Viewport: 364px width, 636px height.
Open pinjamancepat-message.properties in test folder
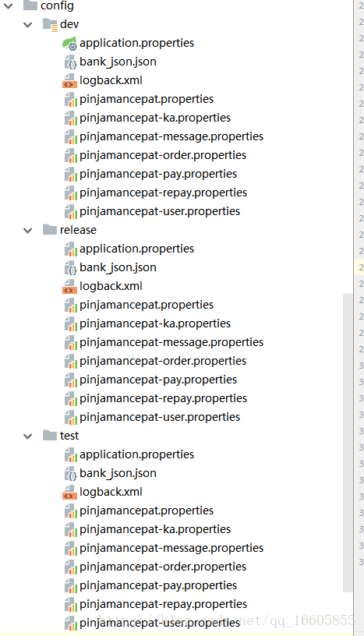click(171, 548)
